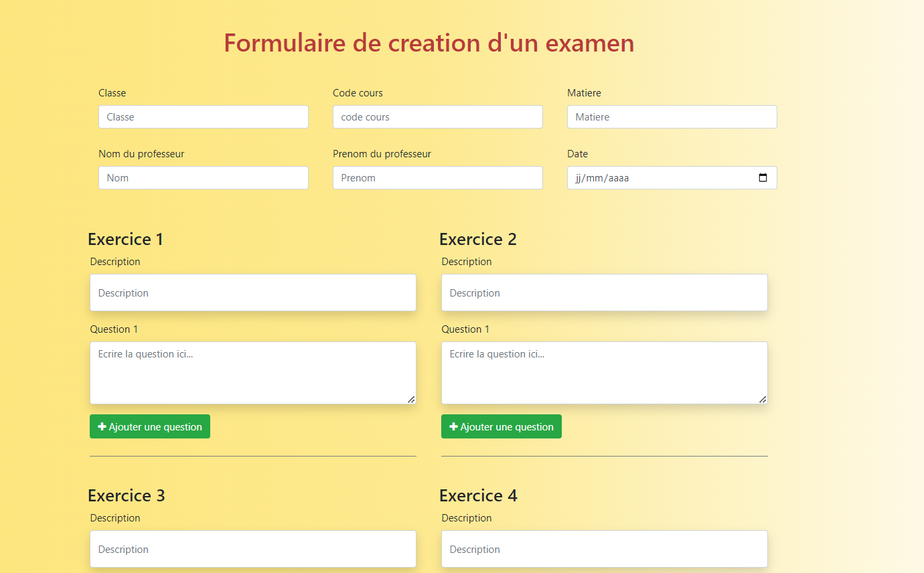Image resolution: width=924 pixels, height=573 pixels.
Task: Click the Date jj/mm/aaaa field
Action: pos(672,177)
